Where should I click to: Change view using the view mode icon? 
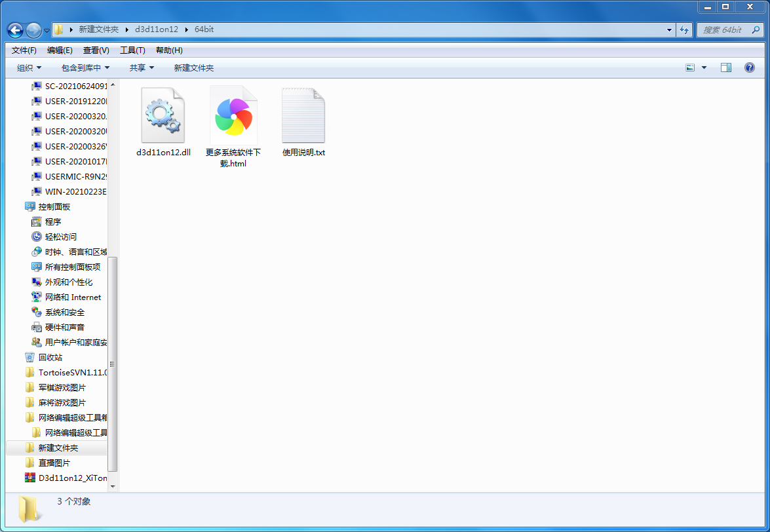[x=690, y=67]
